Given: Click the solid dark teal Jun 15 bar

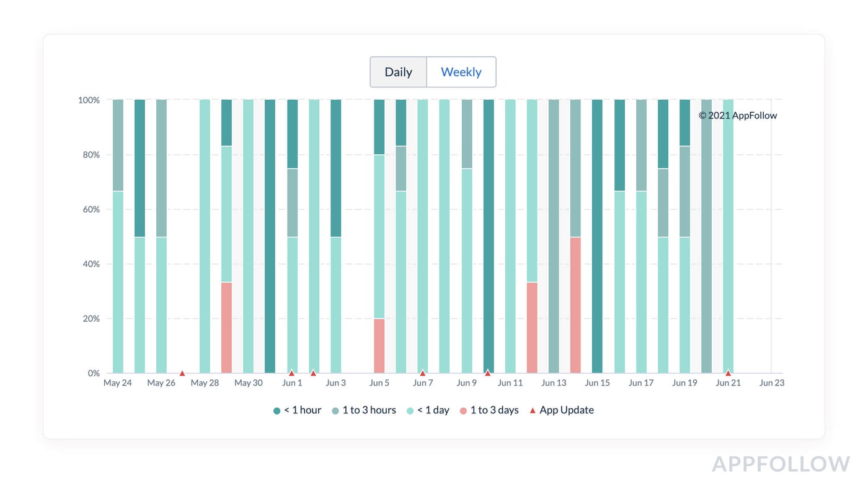Looking at the screenshot, I should coord(597,236).
